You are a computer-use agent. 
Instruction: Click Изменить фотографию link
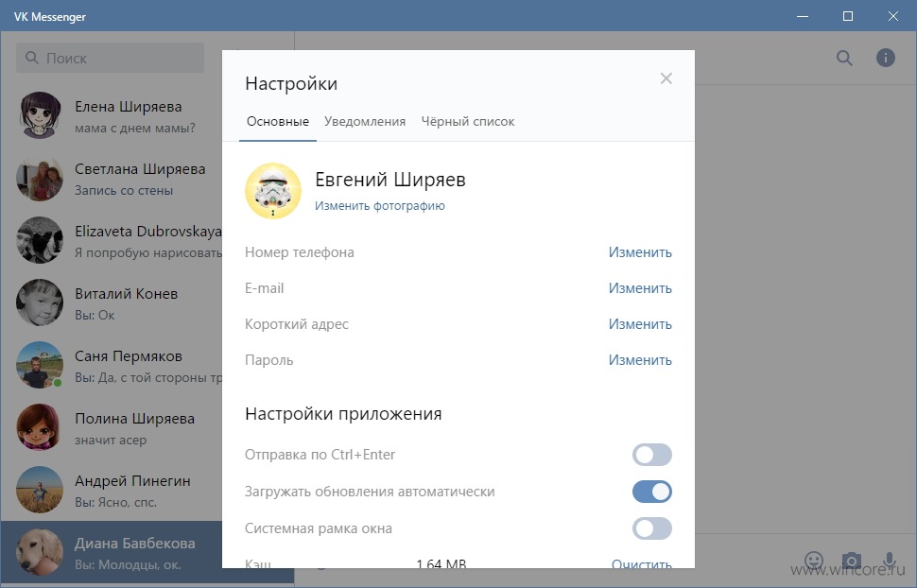(x=379, y=206)
